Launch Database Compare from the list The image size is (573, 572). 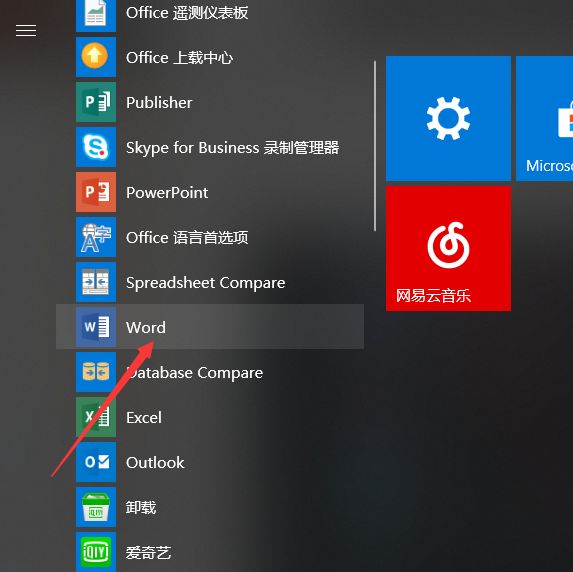click(x=194, y=373)
